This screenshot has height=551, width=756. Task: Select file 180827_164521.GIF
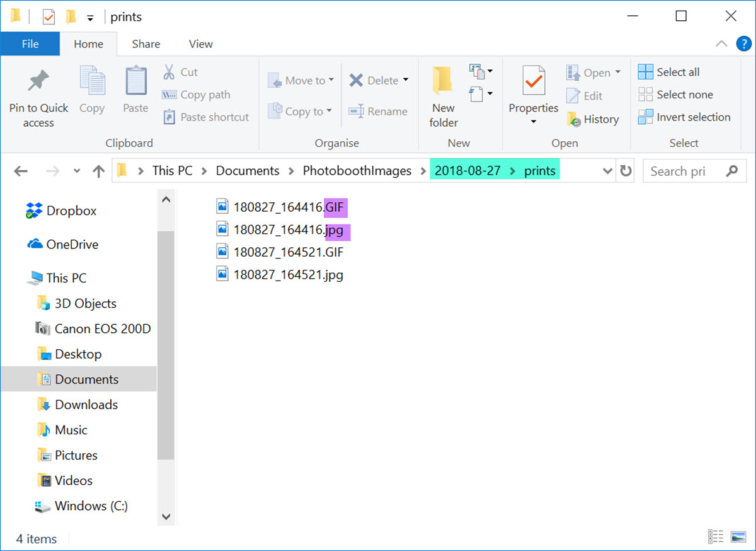[x=280, y=252]
